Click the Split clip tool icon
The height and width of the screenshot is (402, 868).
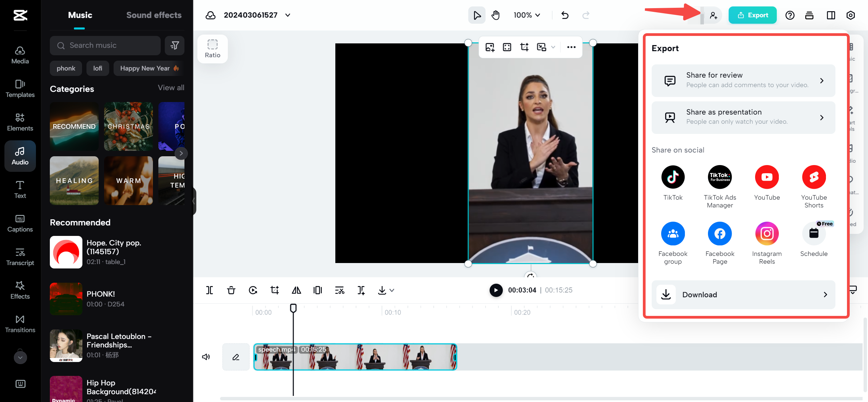coord(210,290)
